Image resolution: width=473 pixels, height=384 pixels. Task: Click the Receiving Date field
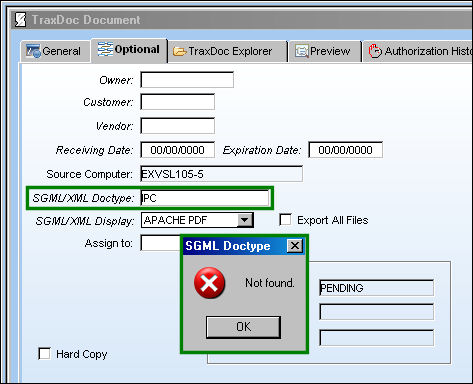click(178, 150)
